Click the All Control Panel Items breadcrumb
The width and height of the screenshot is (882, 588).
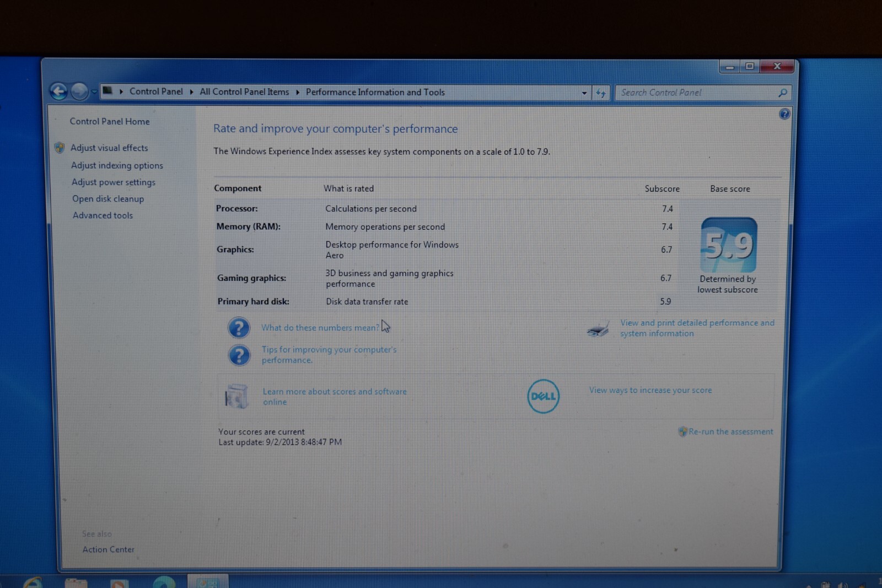tap(244, 91)
